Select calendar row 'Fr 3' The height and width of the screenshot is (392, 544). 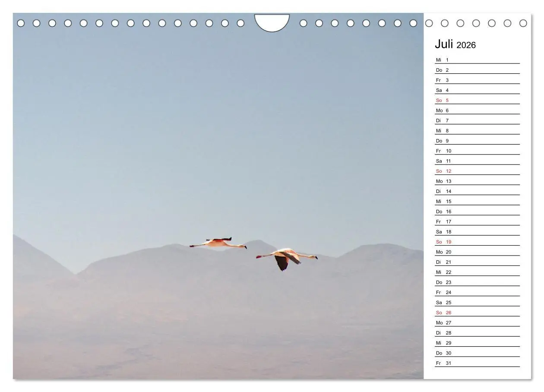[477, 80]
